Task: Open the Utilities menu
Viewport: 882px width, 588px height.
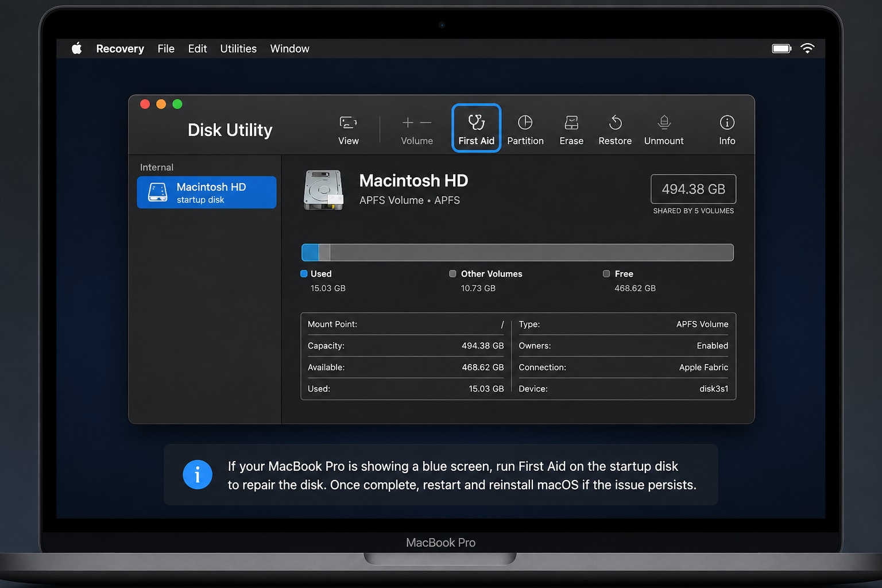Action: [238, 49]
